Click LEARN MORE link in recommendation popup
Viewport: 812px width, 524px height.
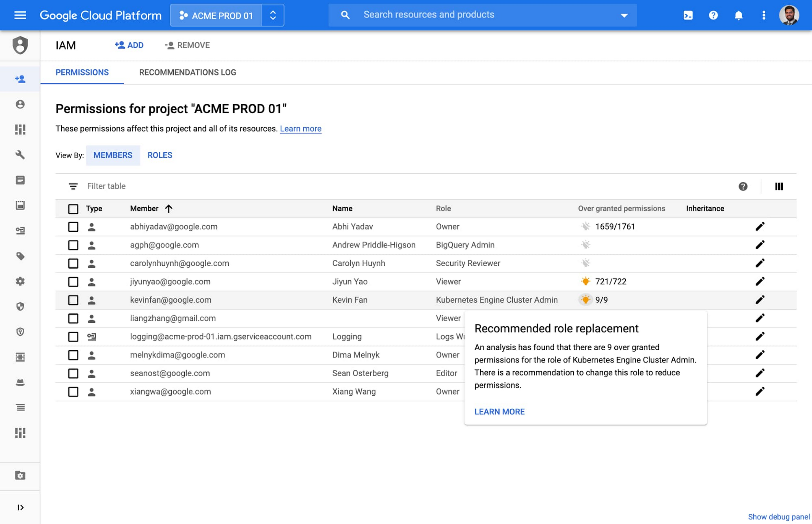point(499,411)
